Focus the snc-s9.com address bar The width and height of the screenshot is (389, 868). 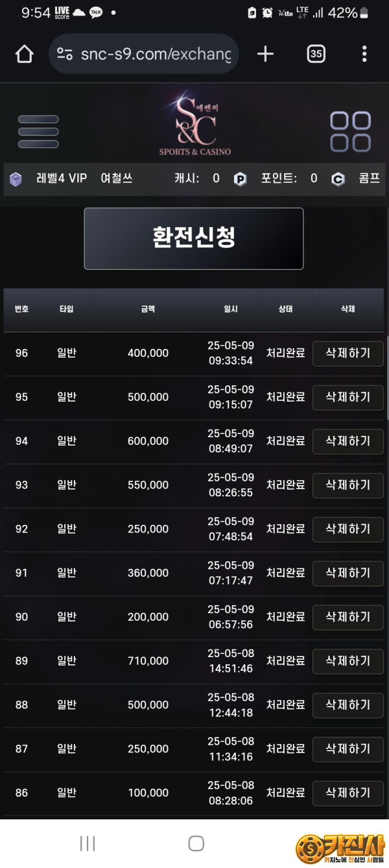click(156, 54)
